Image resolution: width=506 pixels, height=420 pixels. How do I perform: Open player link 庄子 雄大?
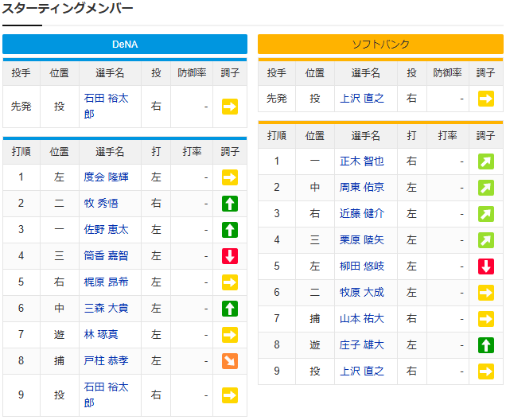tap(362, 345)
